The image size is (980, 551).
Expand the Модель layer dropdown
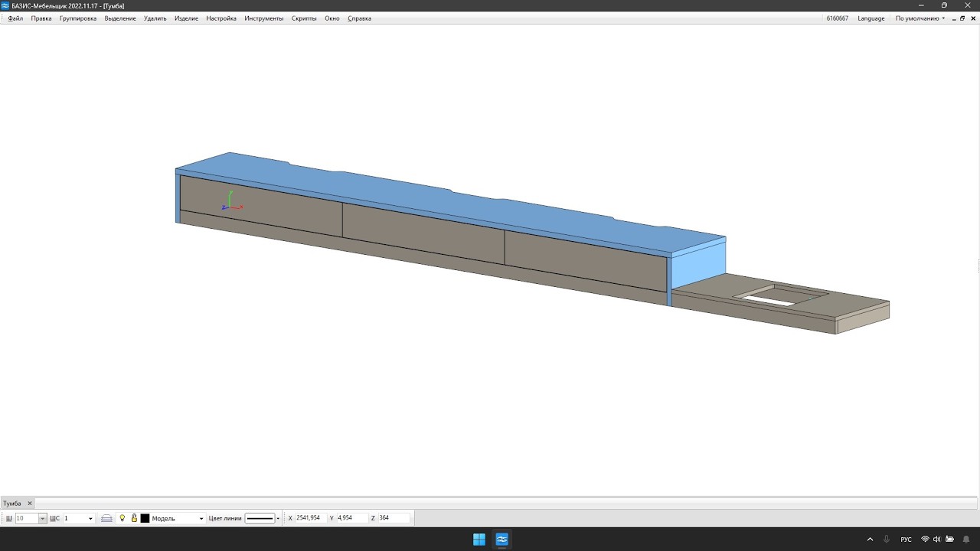pos(201,519)
